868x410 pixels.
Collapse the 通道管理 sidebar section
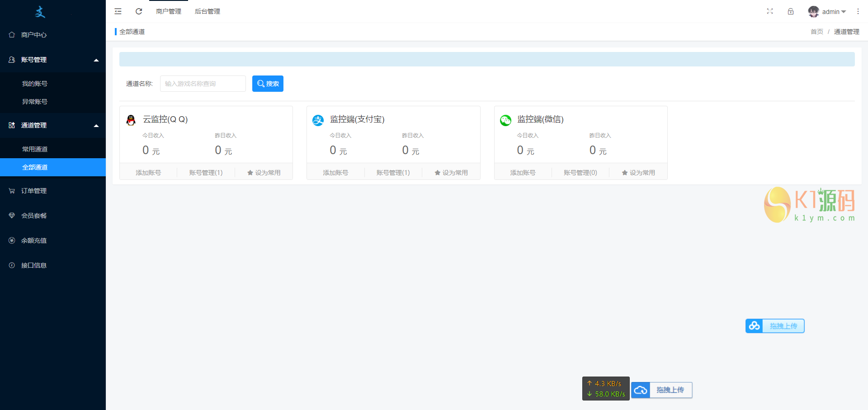point(53,125)
